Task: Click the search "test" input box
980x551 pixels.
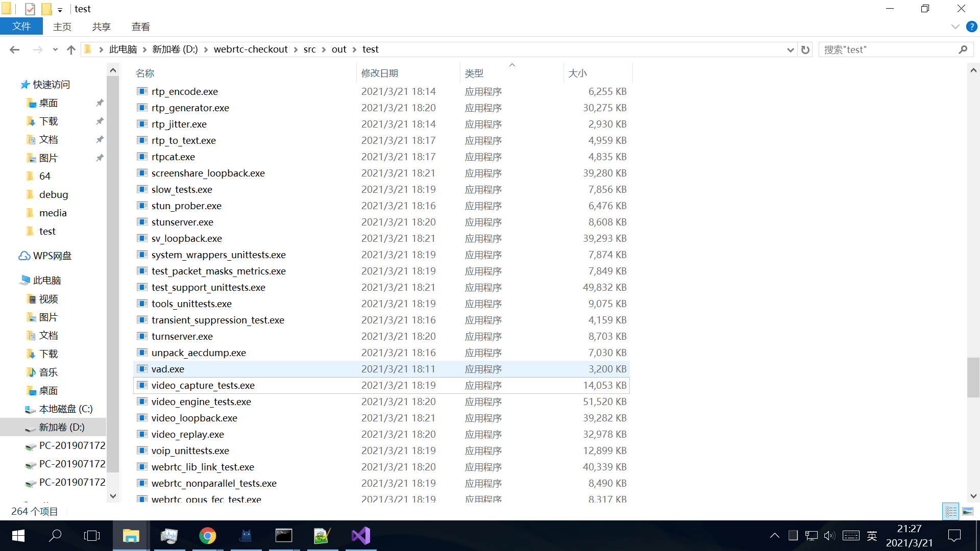Action: [x=888, y=49]
